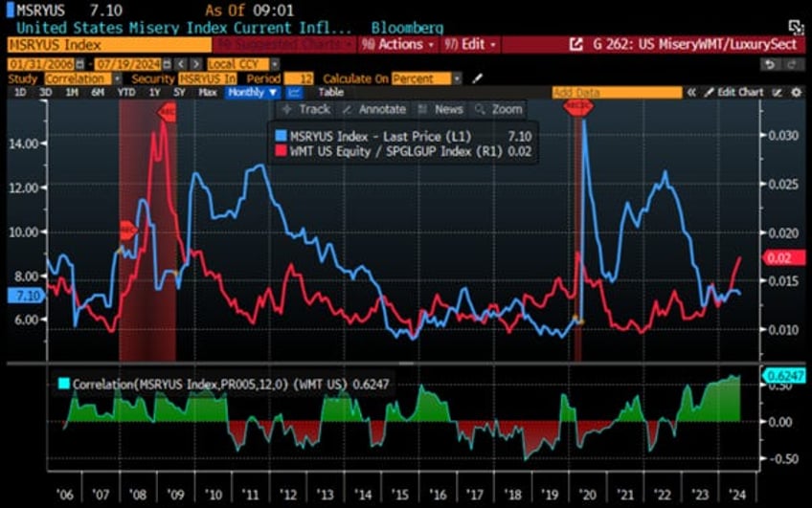The width and height of the screenshot is (812, 508).
Task: Click the undo arrow icon
Action: pos(770,63)
